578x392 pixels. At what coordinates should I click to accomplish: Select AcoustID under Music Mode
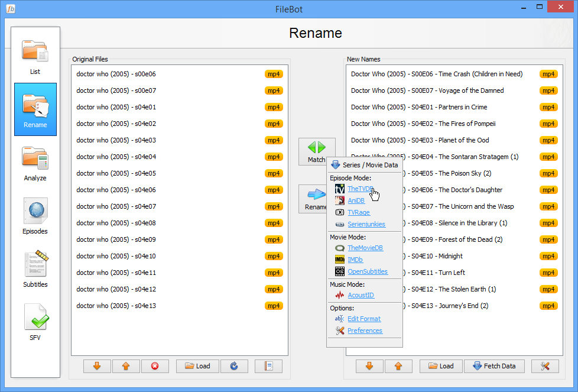361,294
